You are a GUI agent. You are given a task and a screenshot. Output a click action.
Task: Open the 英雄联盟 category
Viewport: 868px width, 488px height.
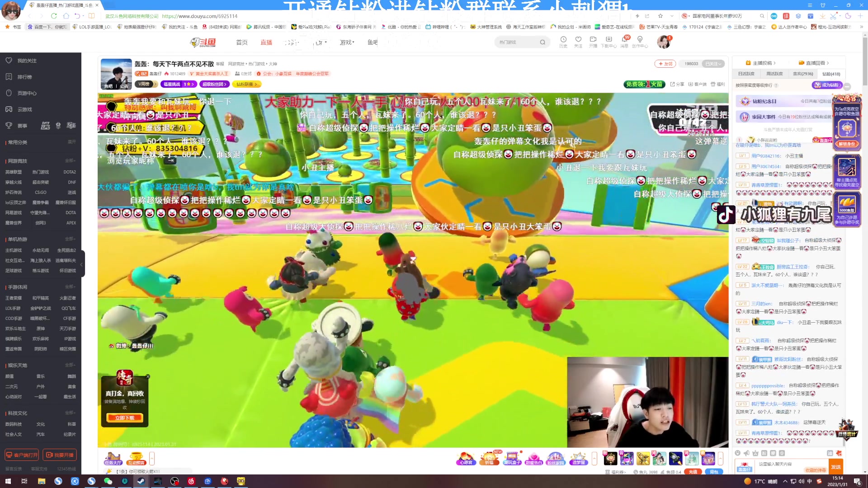tap(14, 172)
